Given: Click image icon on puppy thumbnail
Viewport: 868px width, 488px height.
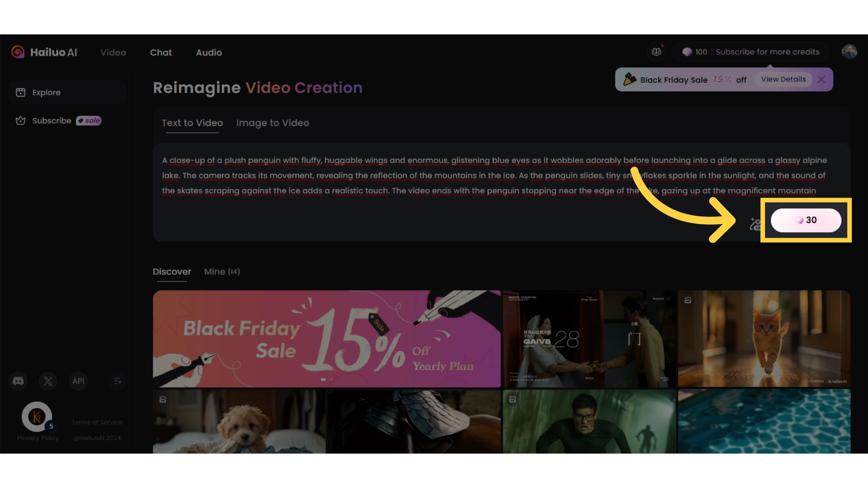Looking at the screenshot, I should tap(163, 399).
